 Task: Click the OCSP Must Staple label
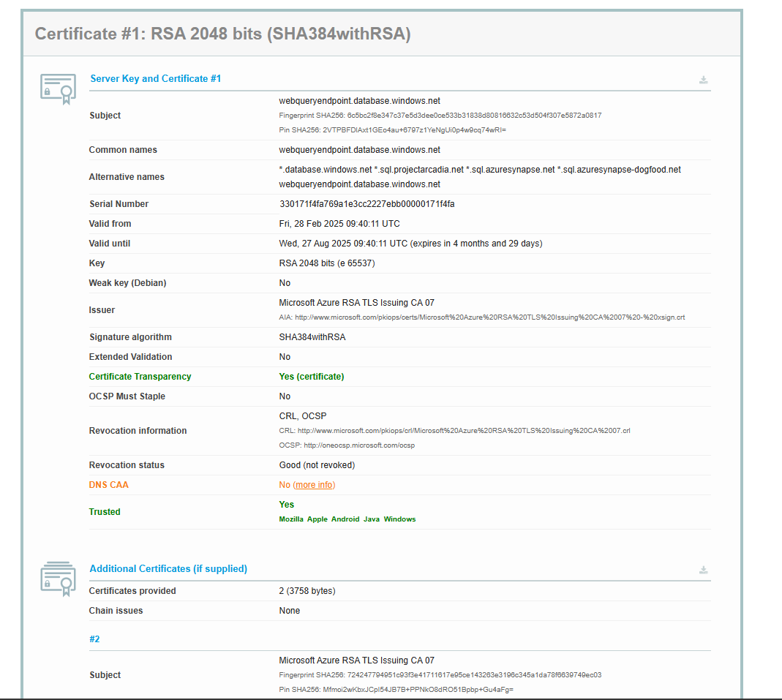tap(127, 396)
